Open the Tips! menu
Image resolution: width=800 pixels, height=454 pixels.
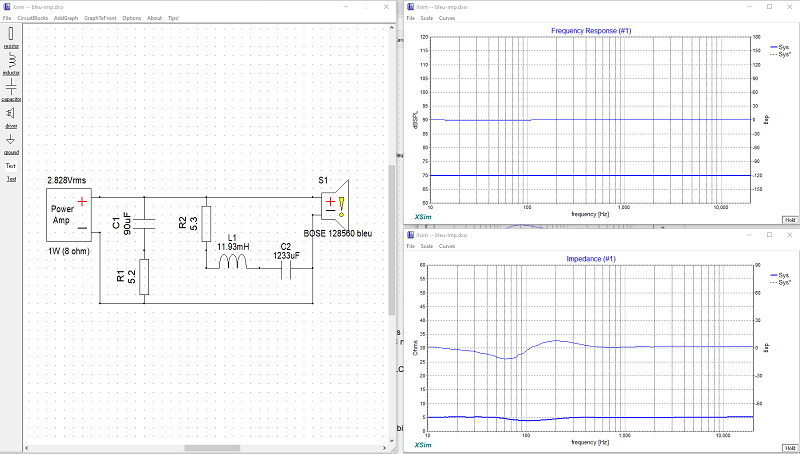173,18
